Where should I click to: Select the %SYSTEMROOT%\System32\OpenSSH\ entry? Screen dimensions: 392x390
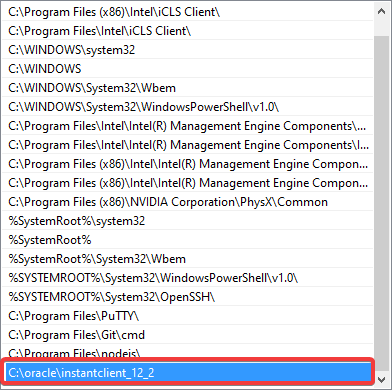pos(187,297)
